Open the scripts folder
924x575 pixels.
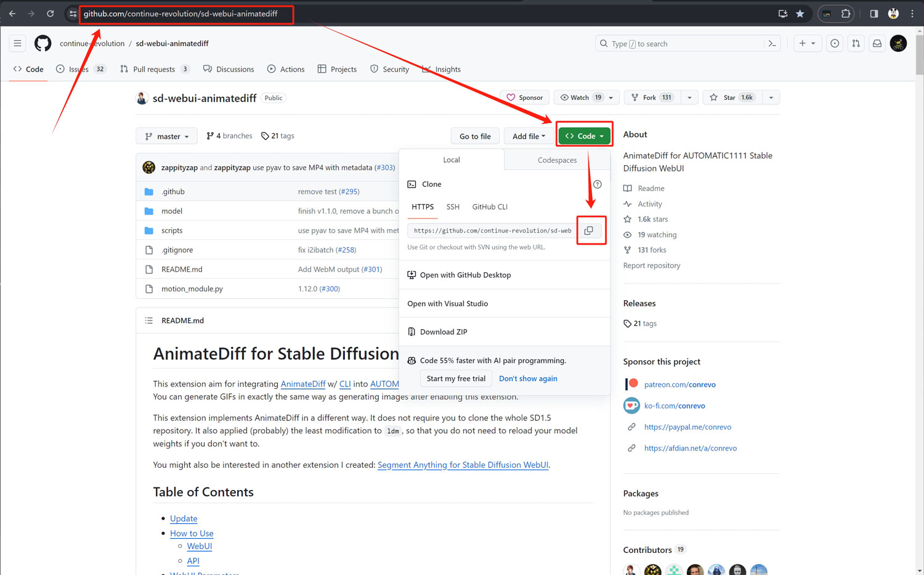pyautogui.click(x=172, y=230)
